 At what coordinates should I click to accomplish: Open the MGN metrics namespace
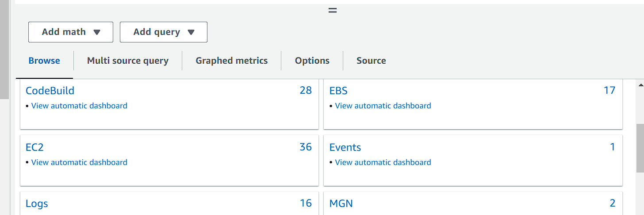tap(341, 203)
